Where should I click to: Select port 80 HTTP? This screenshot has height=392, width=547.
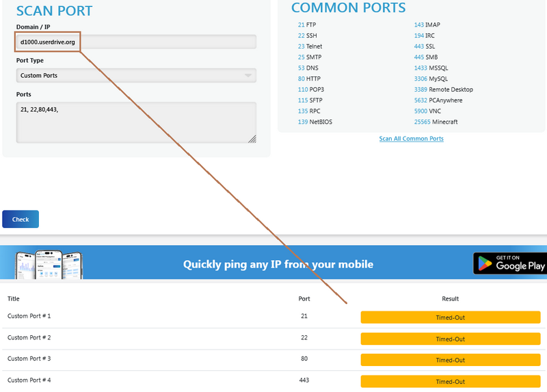pos(309,79)
